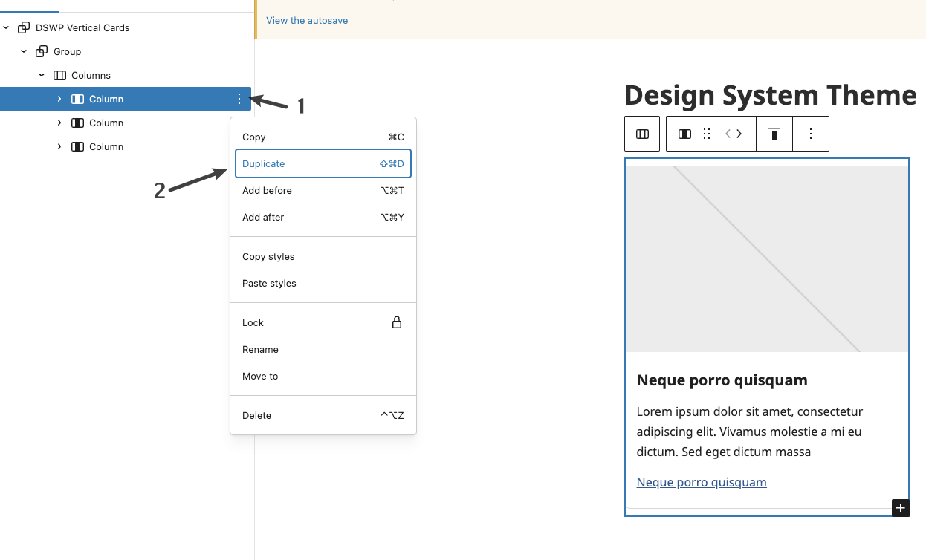Select Paste styles menu entry
Screen dimensions: 926x560
point(323,283)
